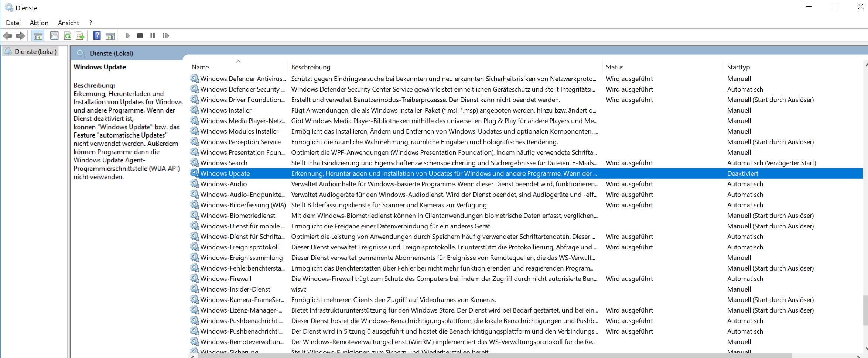Viewport: 868px width, 358px height.
Task: Toggle the console tree toolbar icon
Action: (x=38, y=36)
